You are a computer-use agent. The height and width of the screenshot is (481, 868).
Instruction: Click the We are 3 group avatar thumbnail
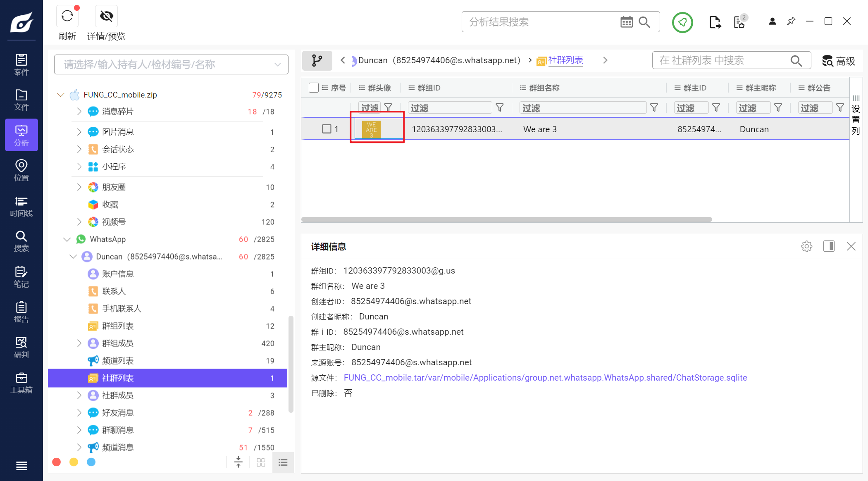371,129
